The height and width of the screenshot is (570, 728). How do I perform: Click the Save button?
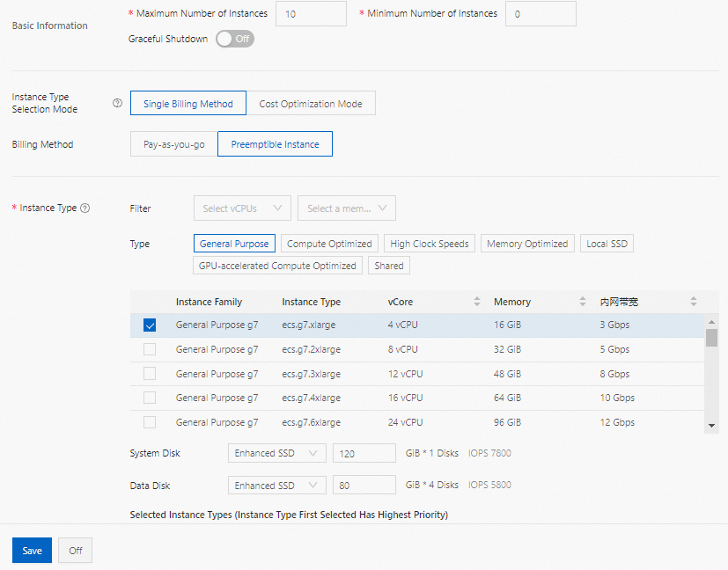click(x=32, y=550)
